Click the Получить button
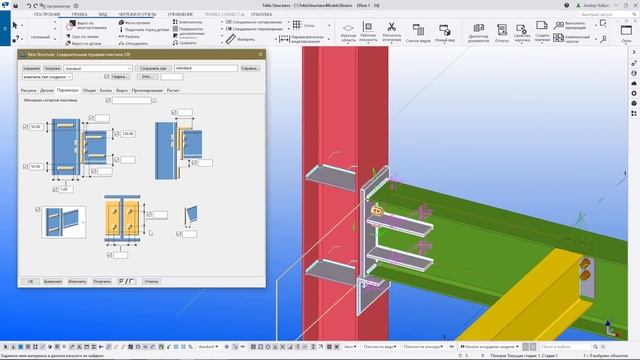 102,282
